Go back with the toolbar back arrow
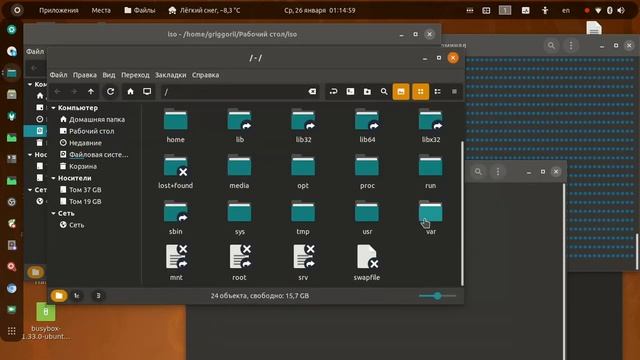This screenshot has width=640, height=360. pos(58,92)
